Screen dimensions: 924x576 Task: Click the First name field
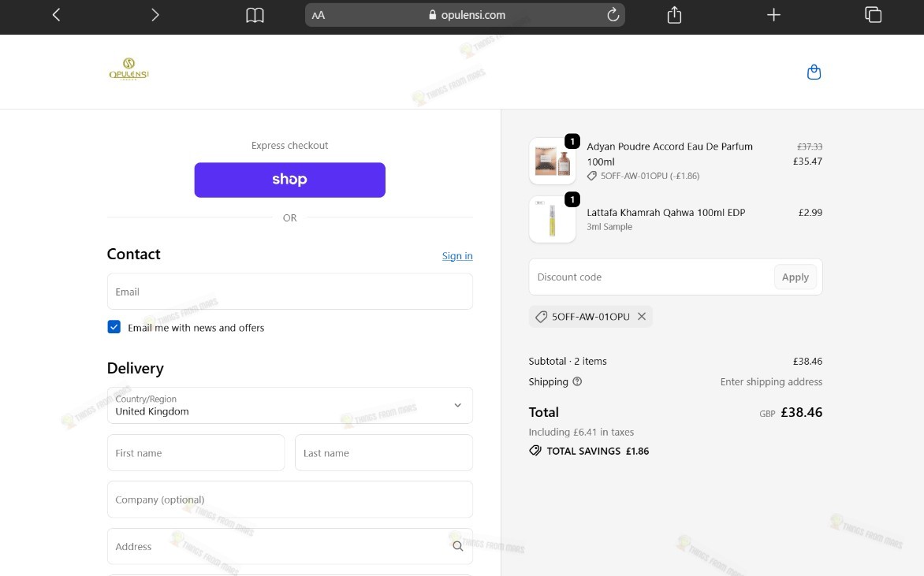coord(196,453)
